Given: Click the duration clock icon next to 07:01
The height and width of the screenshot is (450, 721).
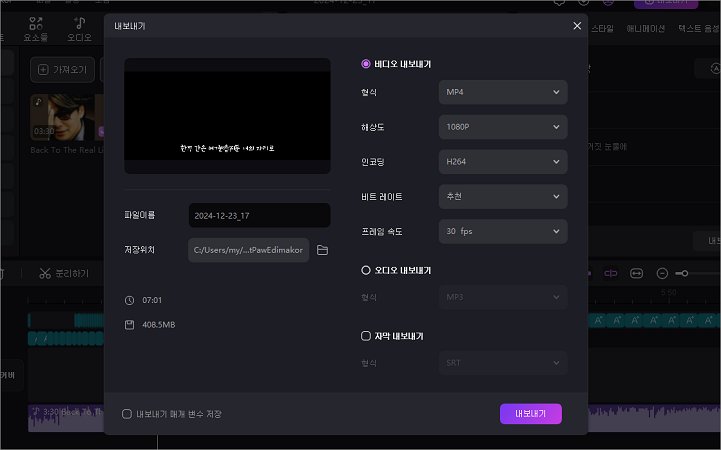Looking at the screenshot, I should click(129, 300).
